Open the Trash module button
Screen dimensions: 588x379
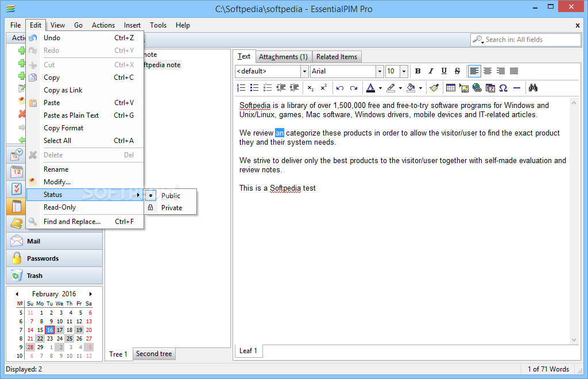pos(54,276)
